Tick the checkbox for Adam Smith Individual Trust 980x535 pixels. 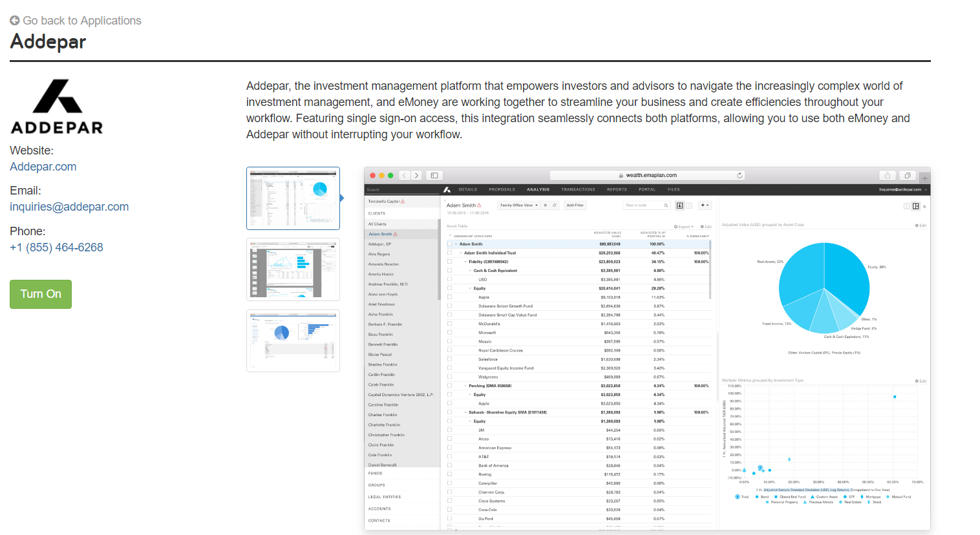[449, 253]
